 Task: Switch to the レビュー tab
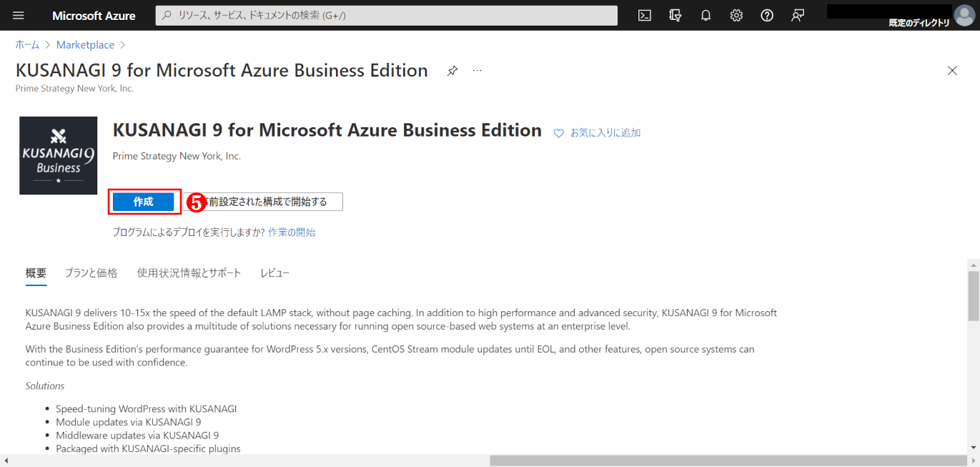pos(275,272)
